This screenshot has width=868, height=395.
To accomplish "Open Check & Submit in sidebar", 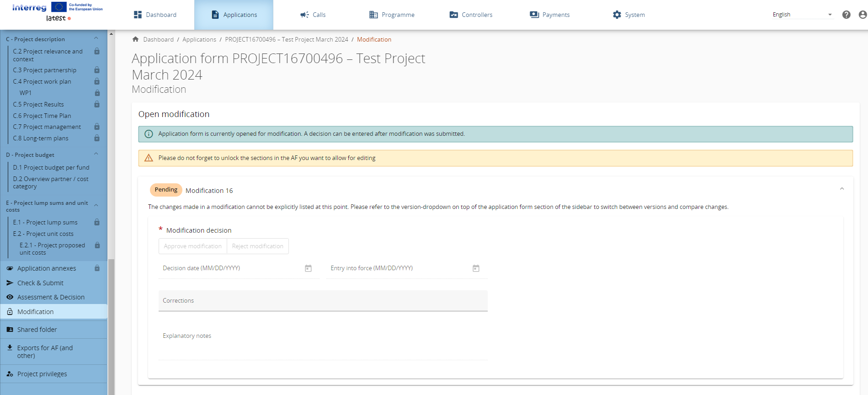I will coord(40,283).
